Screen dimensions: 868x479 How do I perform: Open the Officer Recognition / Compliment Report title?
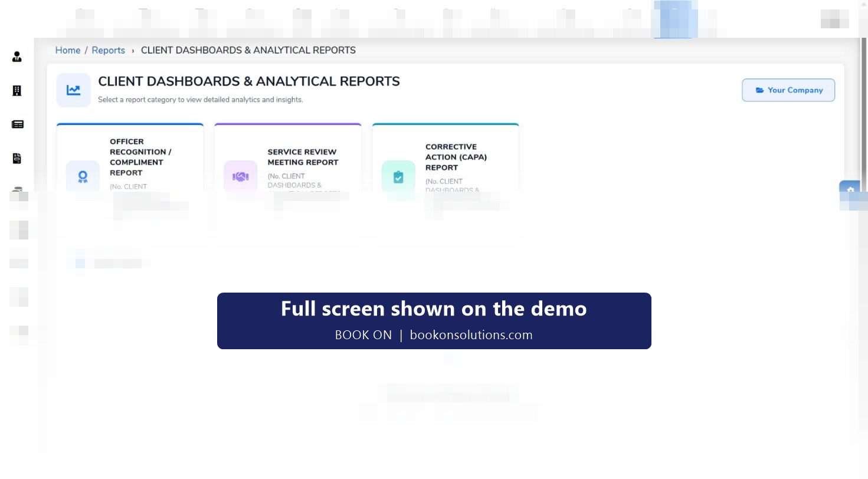[140, 157]
